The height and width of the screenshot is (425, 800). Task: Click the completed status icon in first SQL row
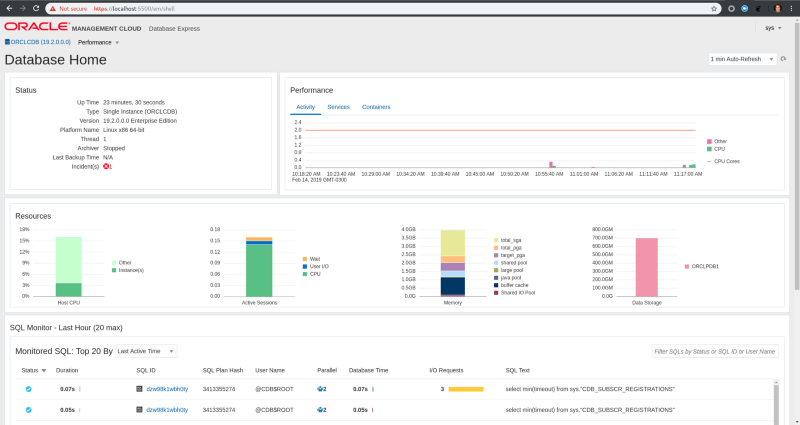click(x=29, y=388)
